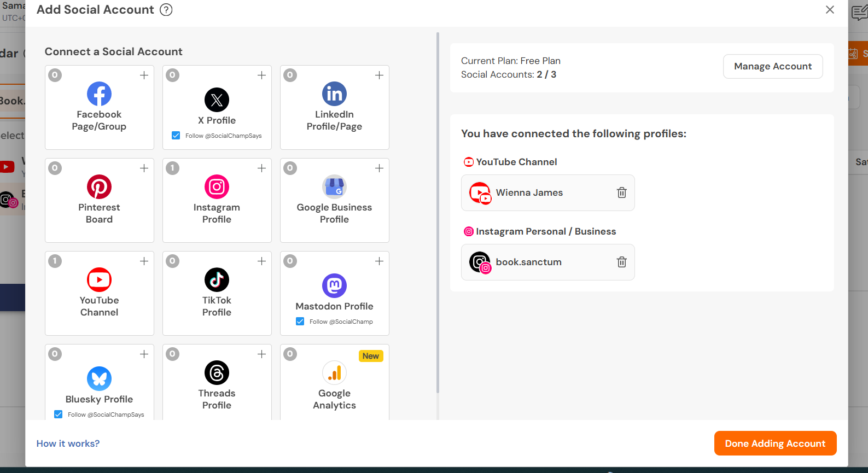868x473 pixels.
Task: Open help icon next to Add Social Account
Action: (166, 10)
